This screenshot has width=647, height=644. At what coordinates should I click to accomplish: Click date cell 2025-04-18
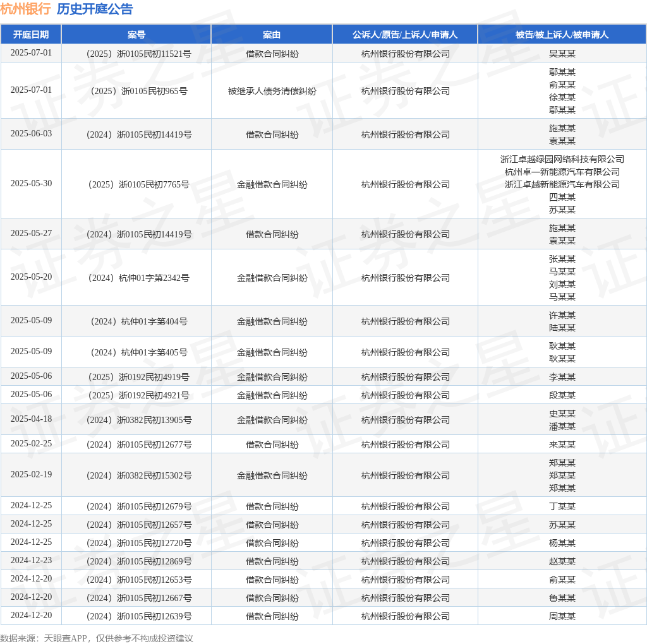click(31, 419)
